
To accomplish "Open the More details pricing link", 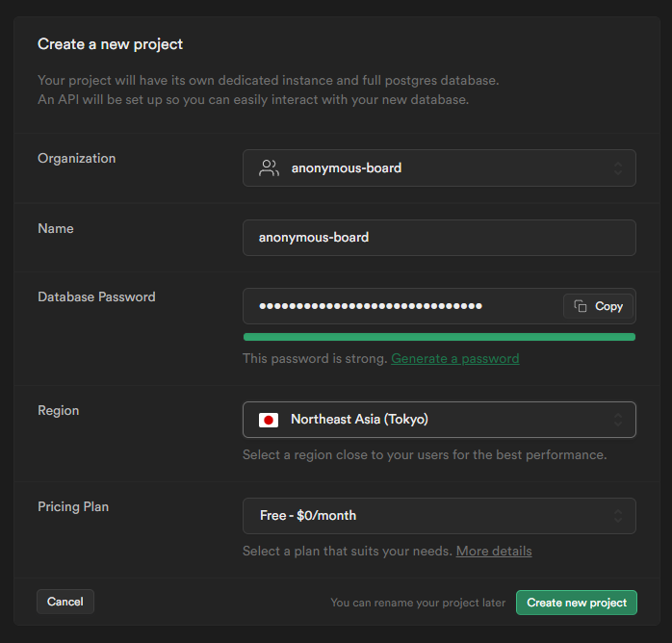I will point(494,551).
